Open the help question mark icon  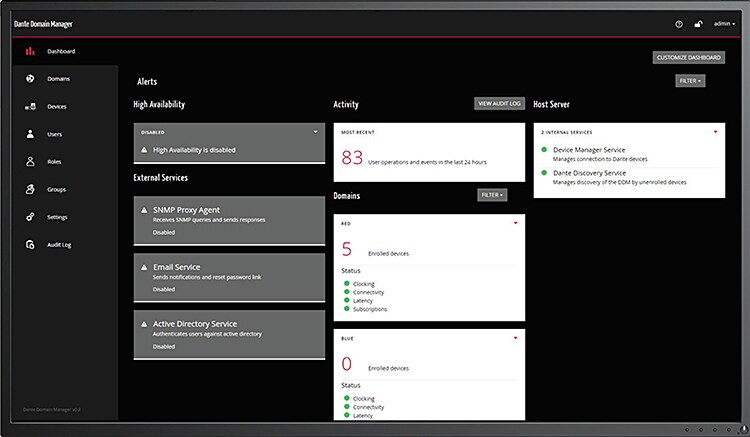pyautogui.click(x=679, y=24)
